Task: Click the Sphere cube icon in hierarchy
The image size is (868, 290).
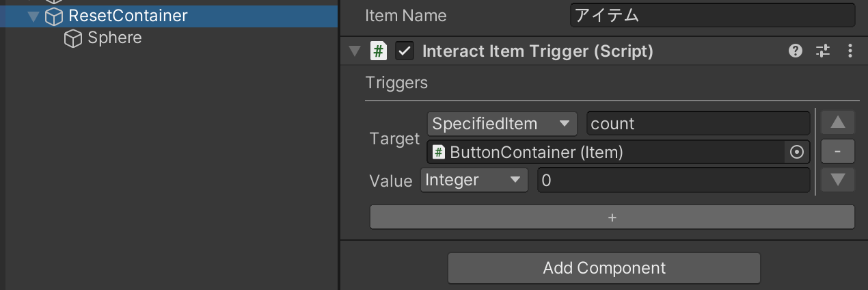Action: 73,38
